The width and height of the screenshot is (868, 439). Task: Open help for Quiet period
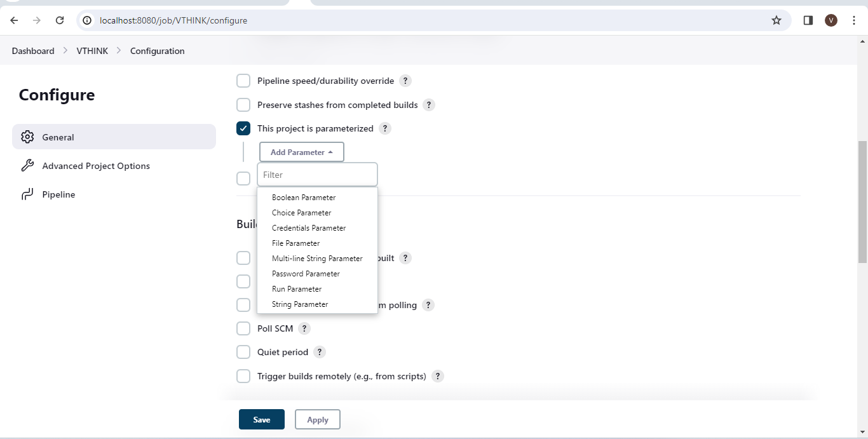pyautogui.click(x=320, y=352)
